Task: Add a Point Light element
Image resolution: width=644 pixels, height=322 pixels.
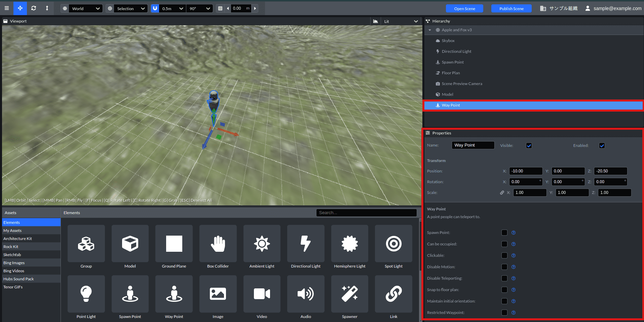Action: [86, 294]
